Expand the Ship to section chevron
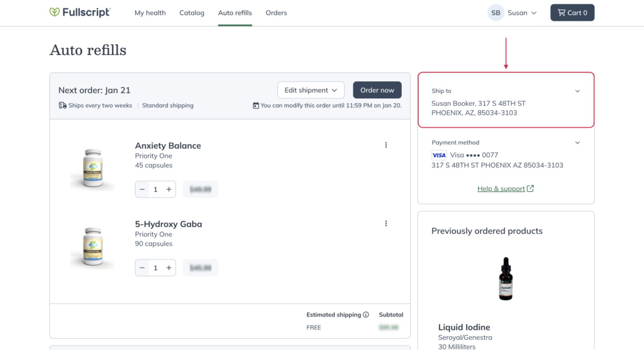The image size is (644, 350). point(577,91)
